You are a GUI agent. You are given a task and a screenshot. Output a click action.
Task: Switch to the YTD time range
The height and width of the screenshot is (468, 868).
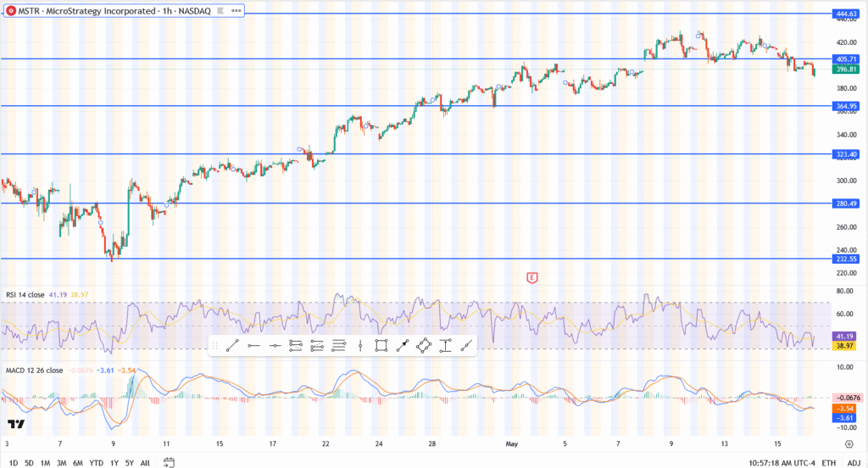96,462
